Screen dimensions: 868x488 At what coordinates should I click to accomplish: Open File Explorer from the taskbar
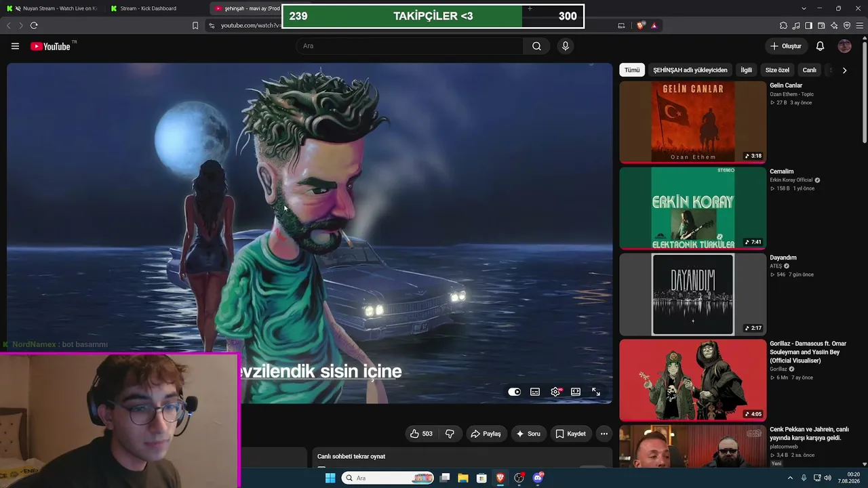pos(463,478)
